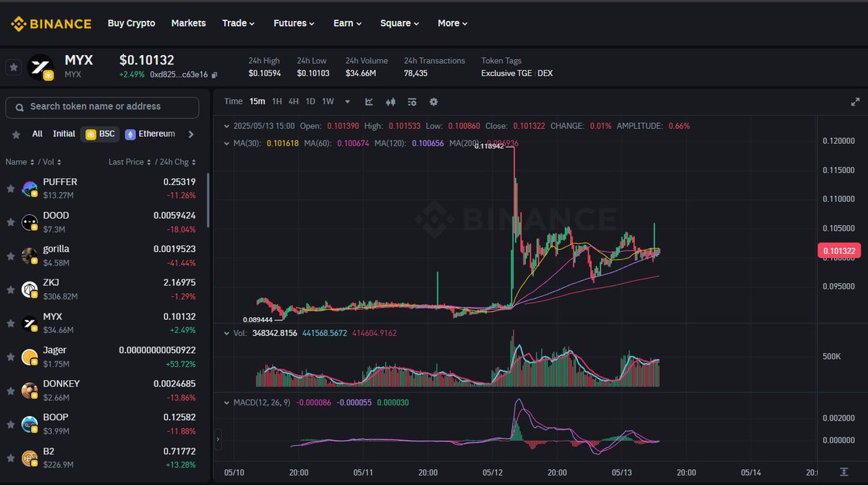Star the ZKJ token

coord(11,290)
